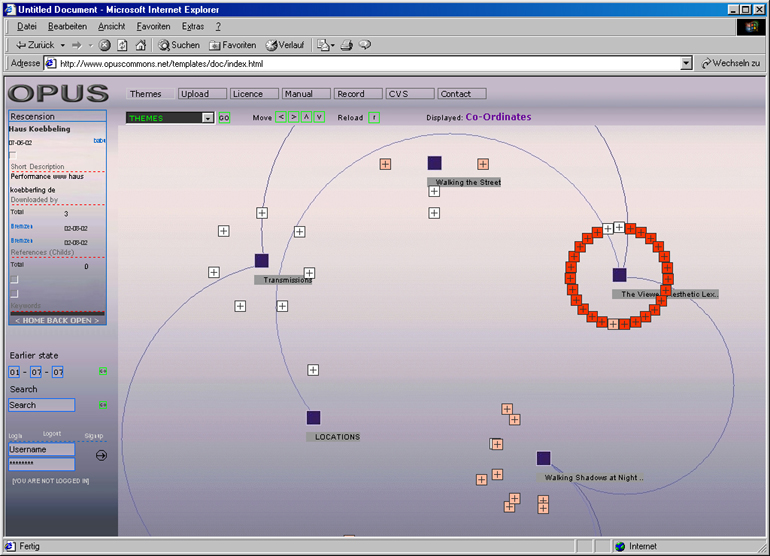Screen dimensions: 770x556
Task: Open the Favoriten menu in menu bar
Action: [153, 26]
